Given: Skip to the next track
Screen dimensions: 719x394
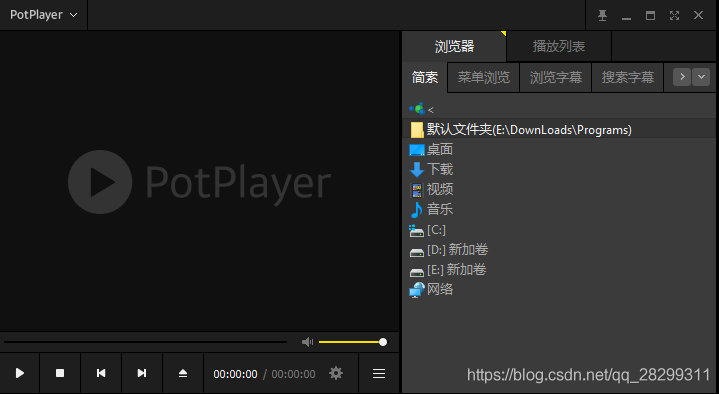Looking at the screenshot, I should (x=142, y=373).
